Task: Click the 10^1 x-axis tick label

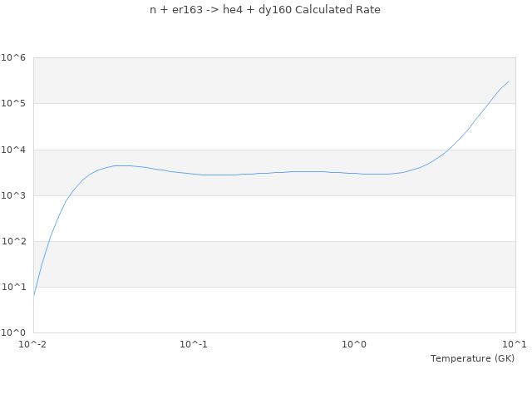Action: [x=514, y=344]
